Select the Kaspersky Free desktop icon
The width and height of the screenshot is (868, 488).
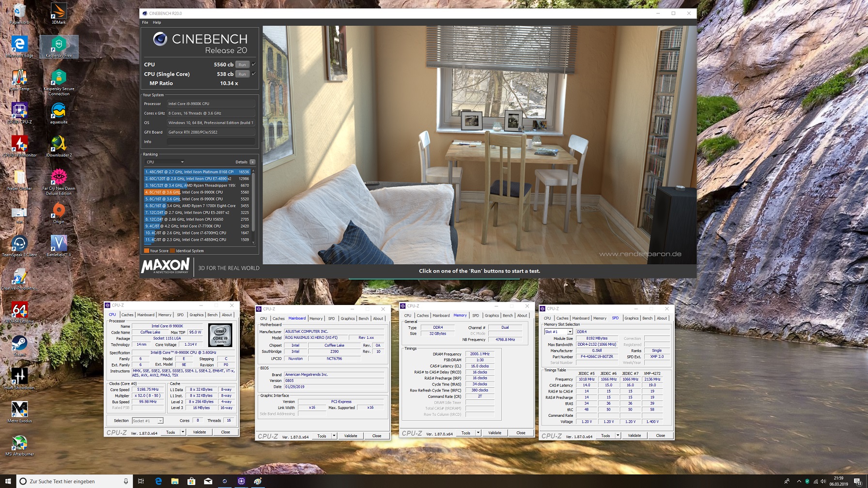[x=59, y=47]
